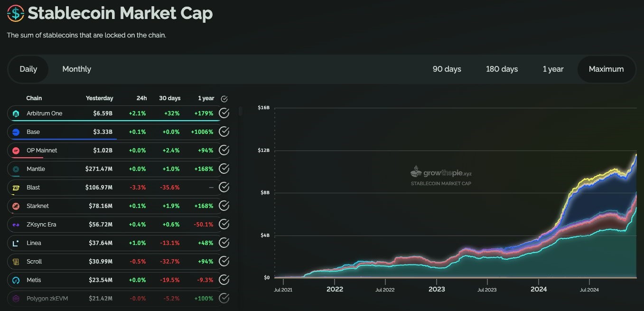
Task: Click the $12B y-axis label
Action: coord(264,151)
